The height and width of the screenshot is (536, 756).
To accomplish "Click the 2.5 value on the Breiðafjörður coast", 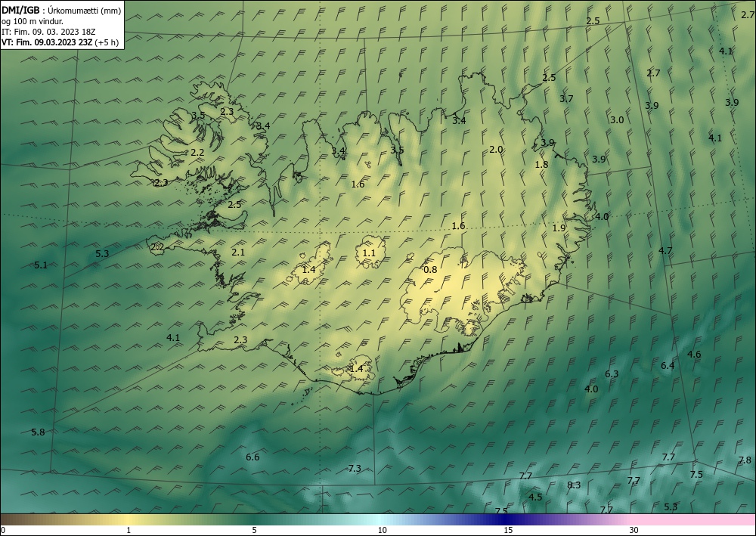I will [x=234, y=205].
